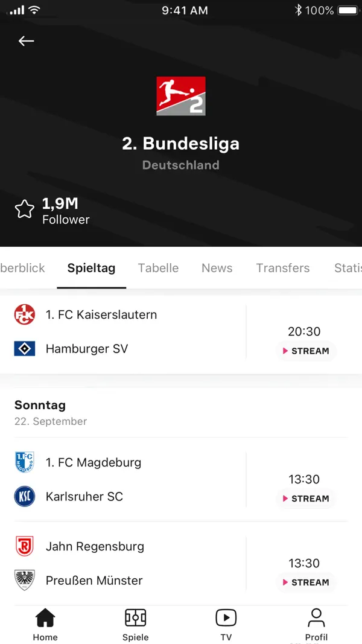This screenshot has width=362, height=644.
Task: Tap the Preußen Münster club crest
Action: tap(25, 581)
